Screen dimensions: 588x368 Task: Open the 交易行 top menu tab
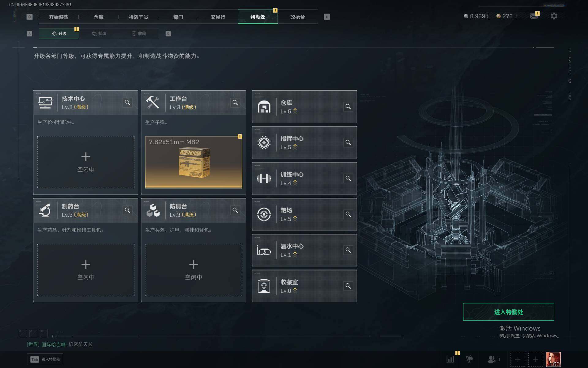pos(218,17)
